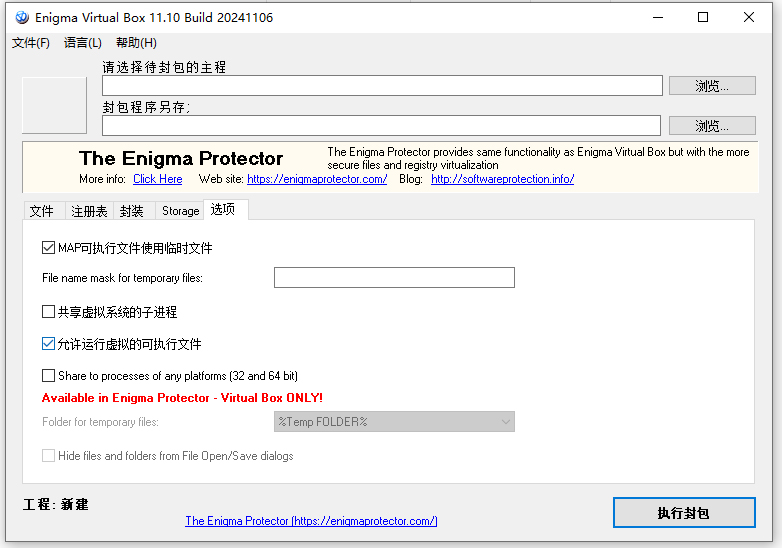Enable 共享虚拟系统的子进程 checkbox
Image resolution: width=782 pixels, height=548 pixels.
coord(48,312)
